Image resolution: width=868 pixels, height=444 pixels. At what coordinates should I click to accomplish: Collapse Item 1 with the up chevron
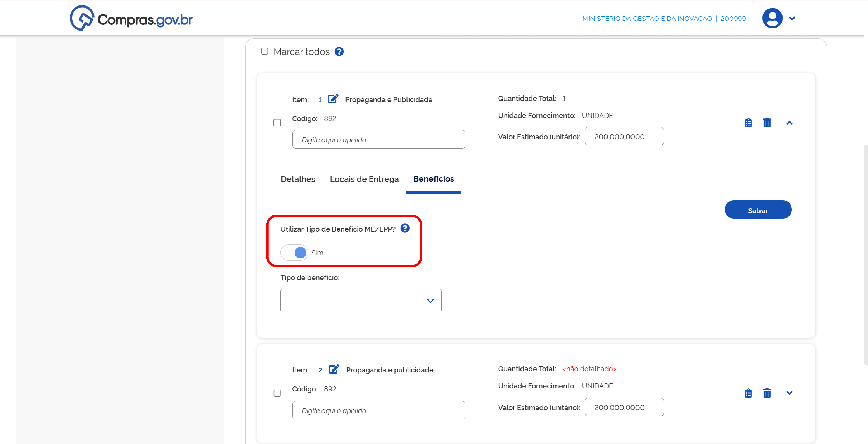tap(789, 123)
